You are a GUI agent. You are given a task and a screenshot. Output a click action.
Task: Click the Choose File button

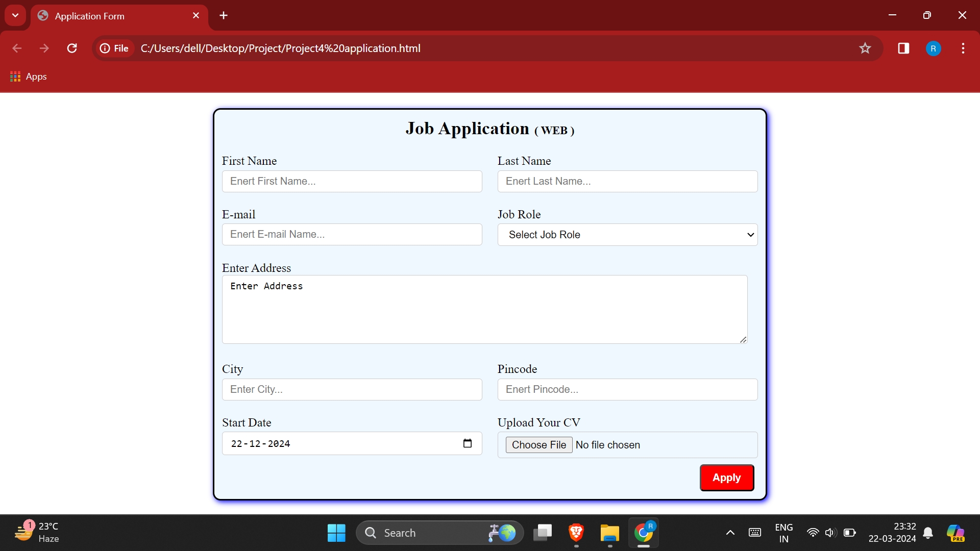click(538, 445)
